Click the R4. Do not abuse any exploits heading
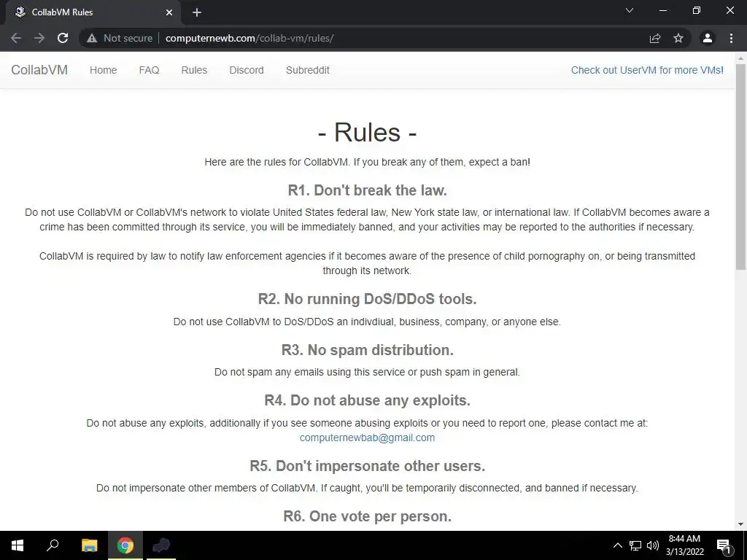This screenshot has width=747, height=560. [368, 400]
